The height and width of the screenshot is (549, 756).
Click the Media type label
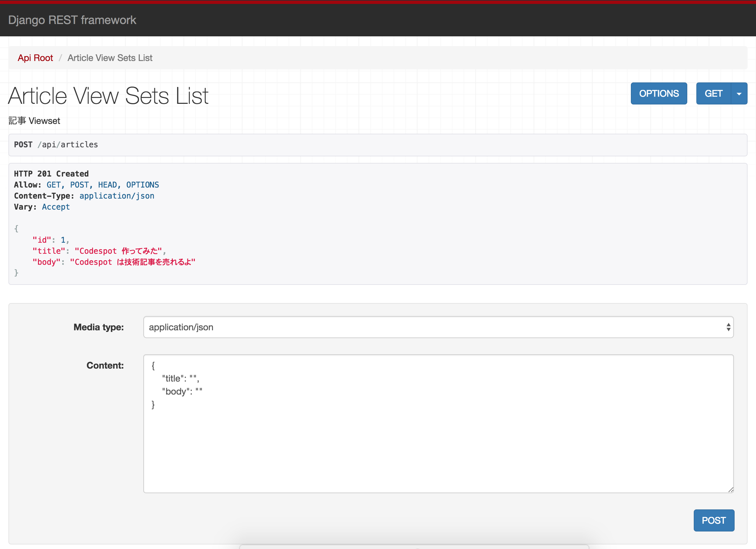[98, 327]
